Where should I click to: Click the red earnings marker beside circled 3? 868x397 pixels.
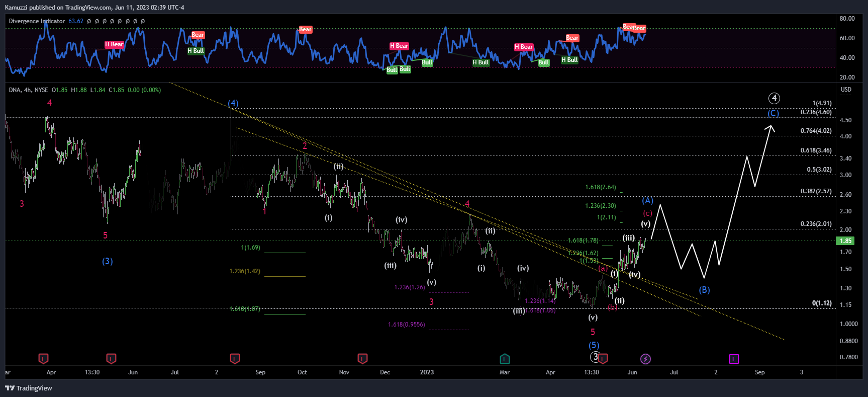(x=604, y=358)
